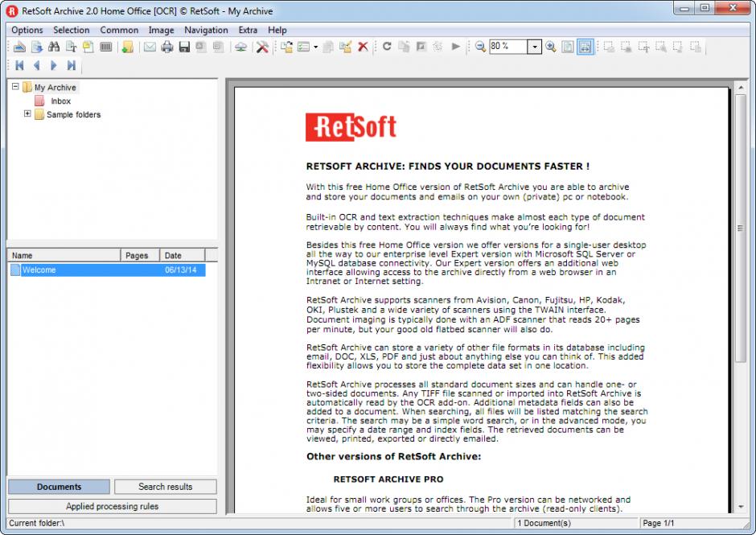Viewport: 756px width, 535px height.
Task: Click the folder with pencil edit icon
Action: click(346, 47)
